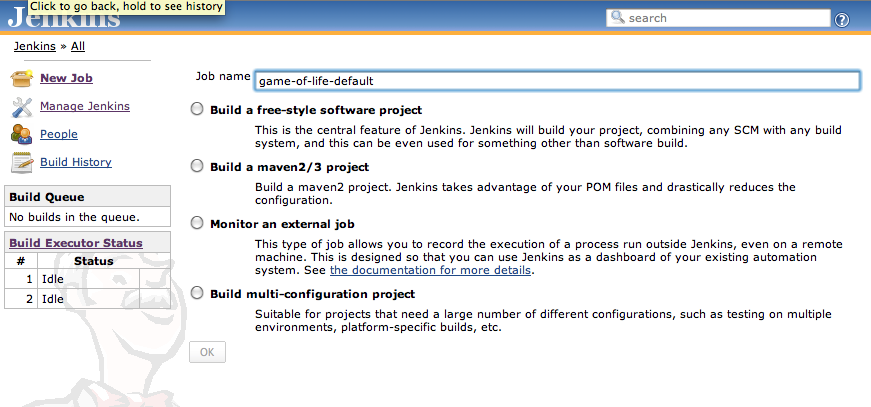Image resolution: width=871 pixels, height=407 pixels.
Task: Select Build a free-style software project
Action: (x=197, y=109)
